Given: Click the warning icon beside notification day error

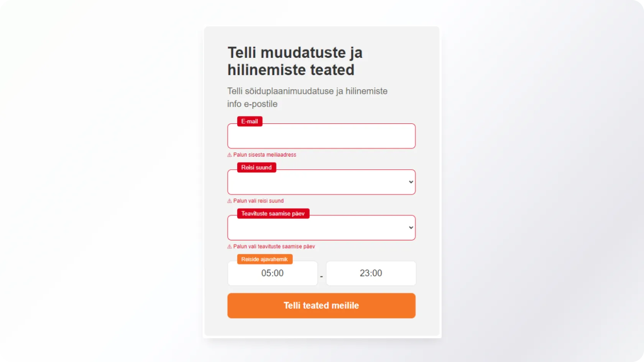Looking at the screenshot, I should [x=230, y=247].
